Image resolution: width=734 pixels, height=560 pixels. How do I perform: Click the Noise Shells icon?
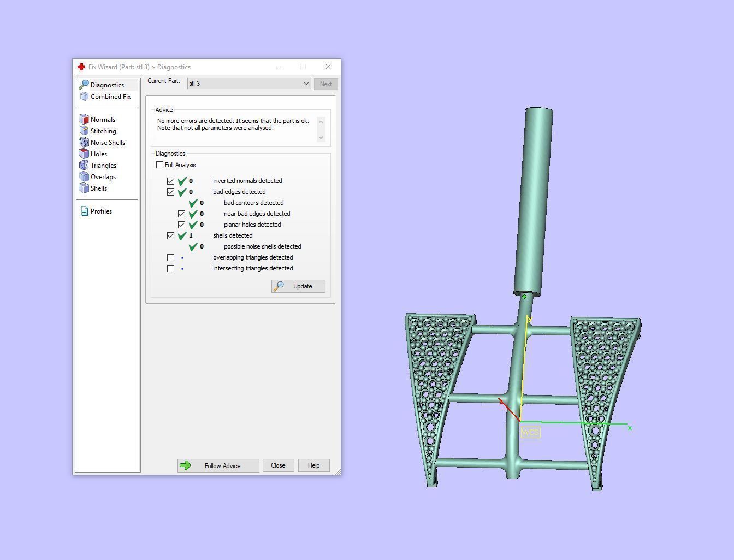coord(84,142)
